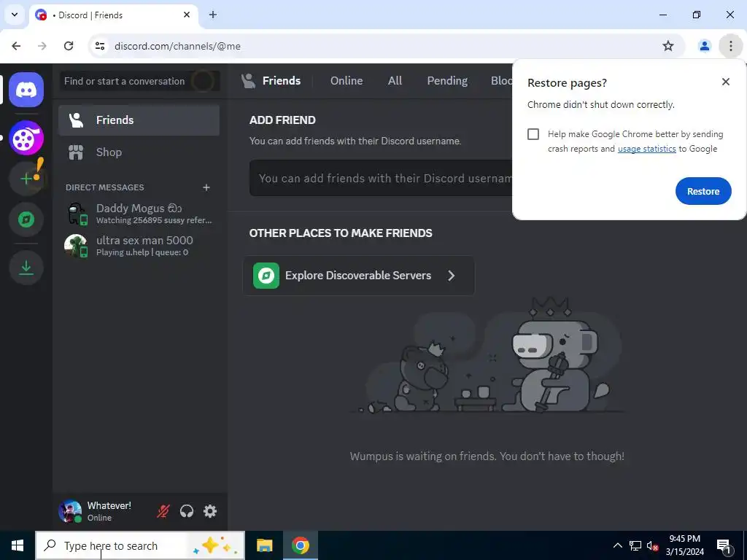Click the muted volume tray icon
Screen dimensions: 747x560
tap(652, 545)
